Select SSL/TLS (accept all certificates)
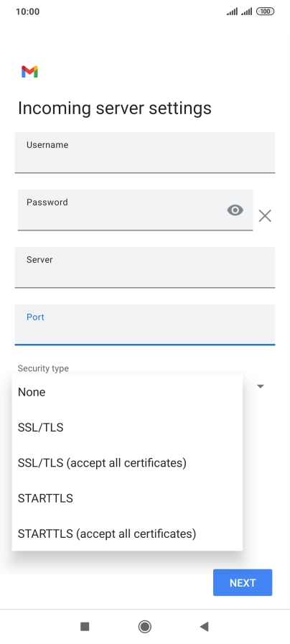This screenshot has width=290, height=644. 127,462
